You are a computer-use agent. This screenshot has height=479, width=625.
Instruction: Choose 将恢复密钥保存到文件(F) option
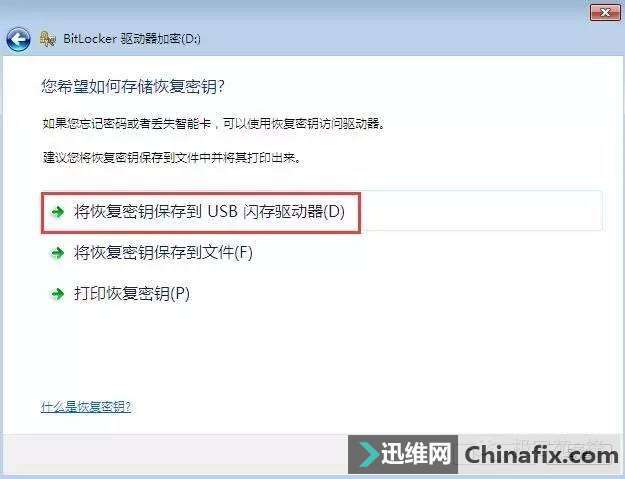pos(163,253)
